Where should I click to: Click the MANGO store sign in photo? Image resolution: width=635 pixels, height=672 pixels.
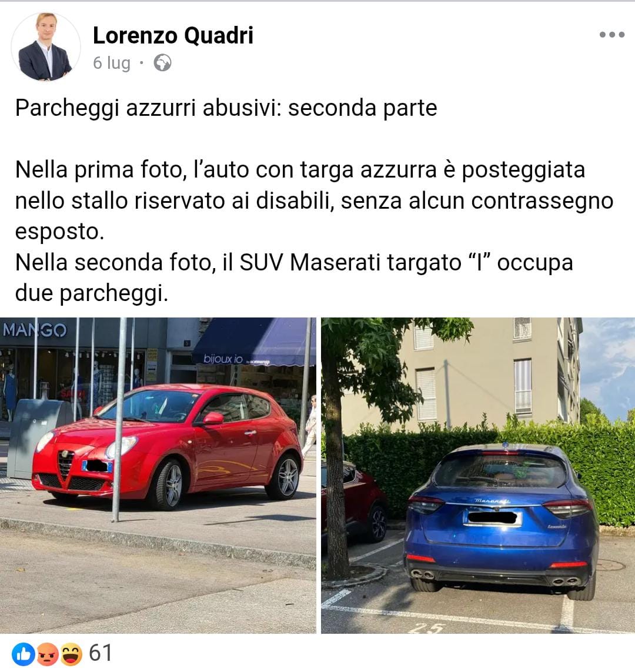point(35,330)
